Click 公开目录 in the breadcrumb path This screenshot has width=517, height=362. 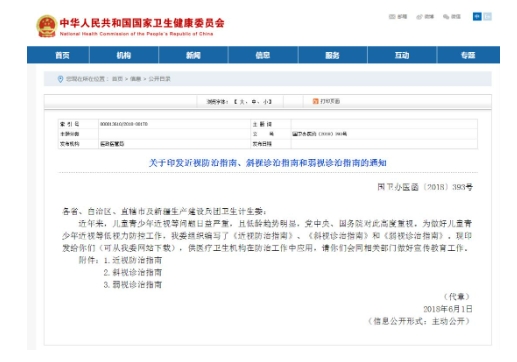pos(159,79)
